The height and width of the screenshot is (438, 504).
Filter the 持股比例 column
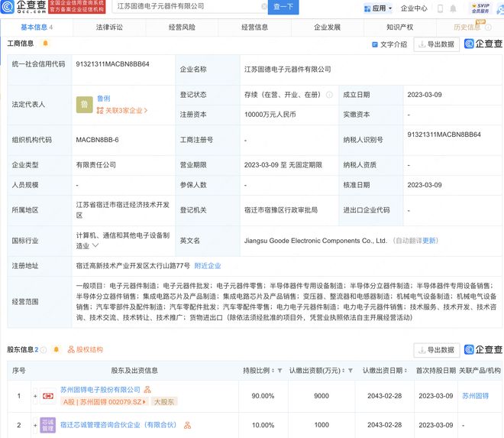click(279, 371)
